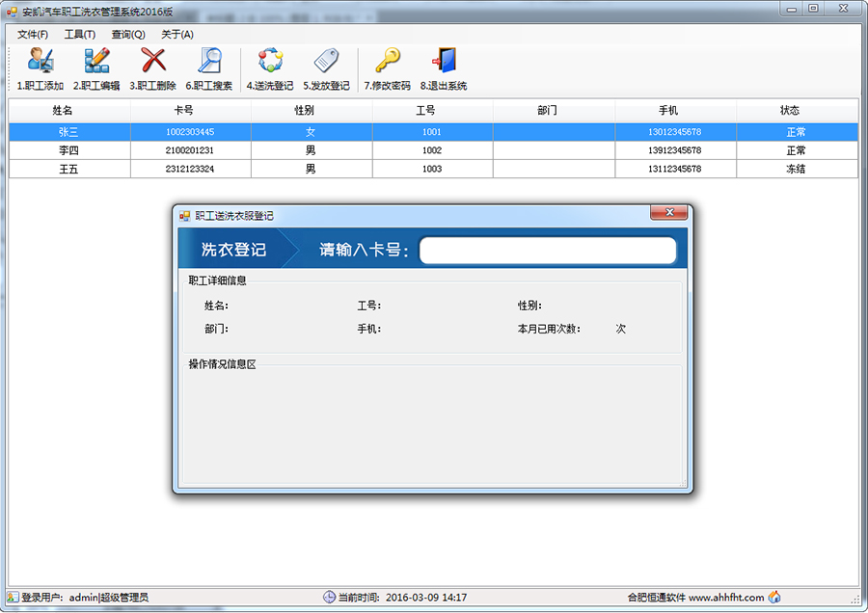This screenshot has height=613, width=868.
Task: Click inside the 请输入卡号 card number field
Action: (x=548, y=251)
